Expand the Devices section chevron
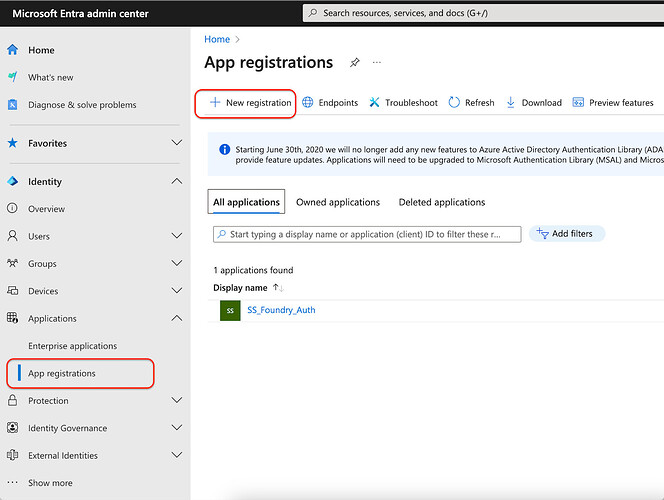The image size is (664, 500). [x=177, y=290]
